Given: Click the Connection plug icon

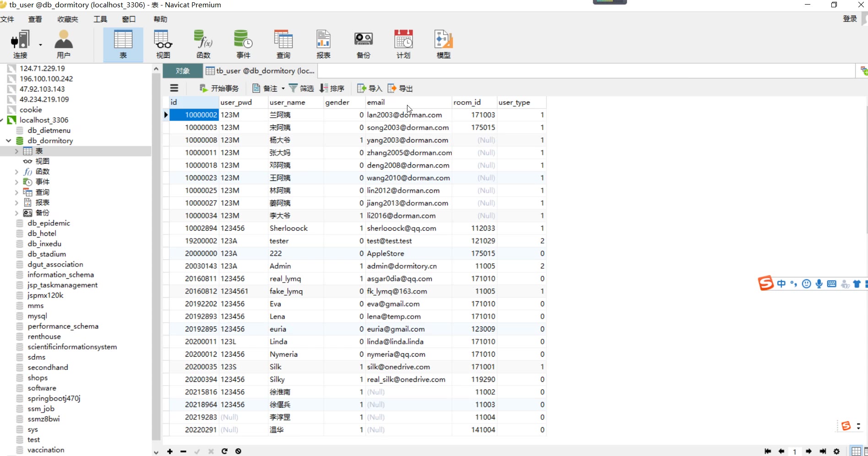Looking at the screenshot, I should click(20, 40).
